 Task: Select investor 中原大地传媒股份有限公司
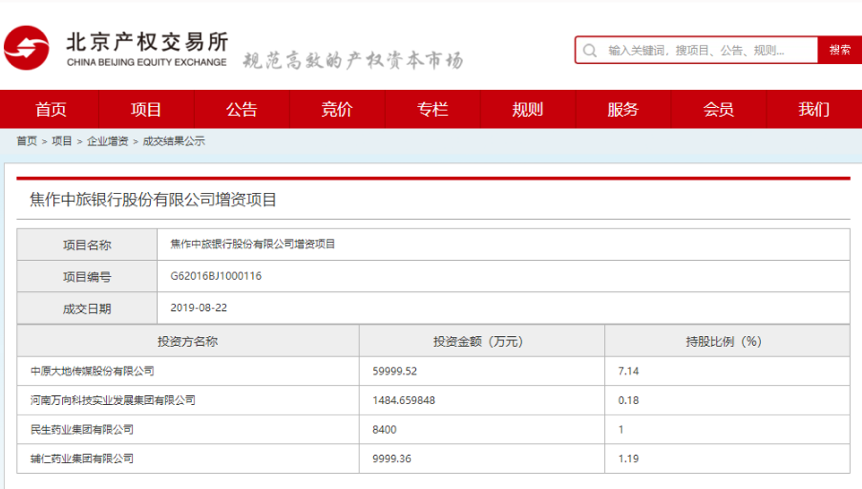click(92, 371)
